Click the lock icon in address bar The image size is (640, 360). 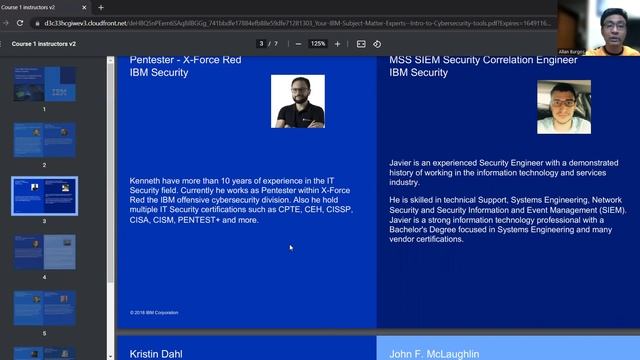38,24
